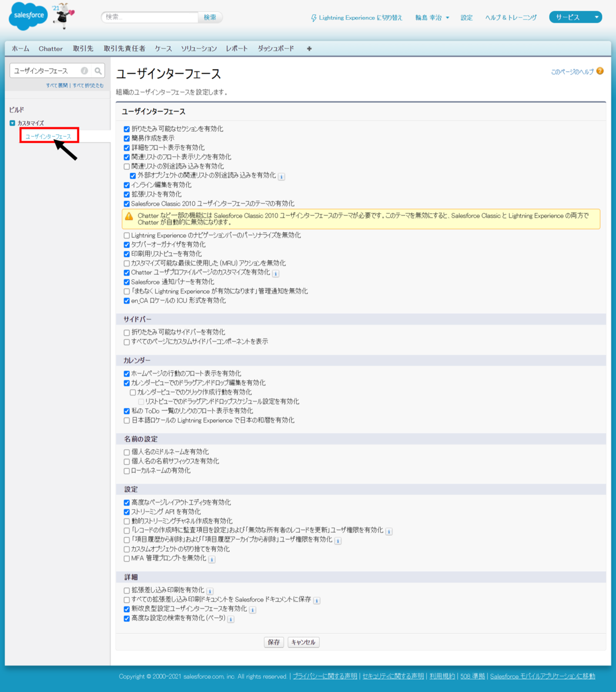This screenshot has height=692, width=616.
Task: Uncheck 拡張リストを有効化 checkbox
Action: coord(127,194)
